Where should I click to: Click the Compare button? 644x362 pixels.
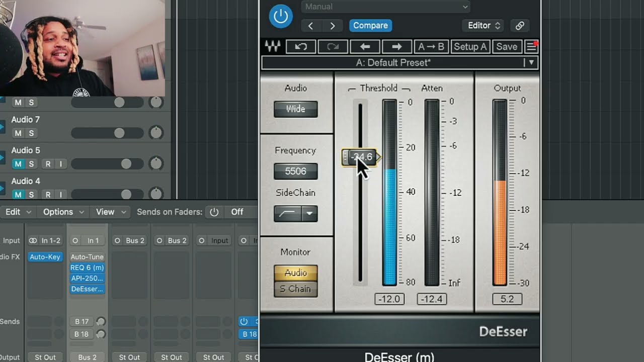click(x=370, y=26)
